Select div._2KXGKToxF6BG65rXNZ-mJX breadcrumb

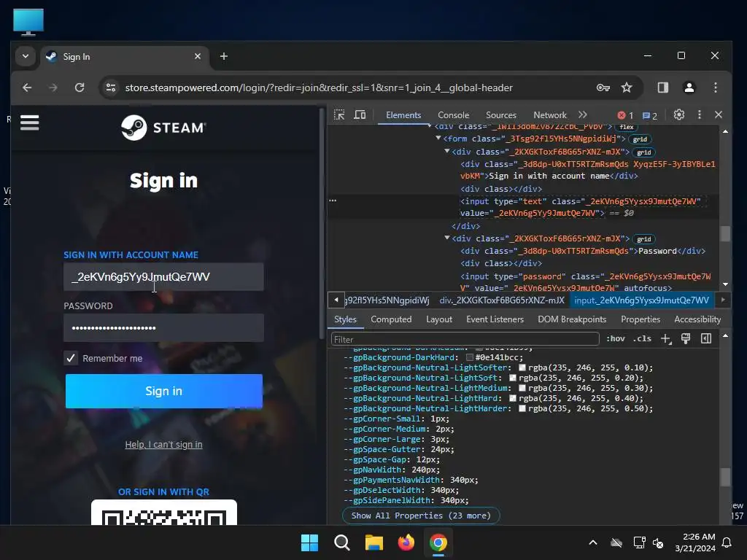[x=502, y=300]
